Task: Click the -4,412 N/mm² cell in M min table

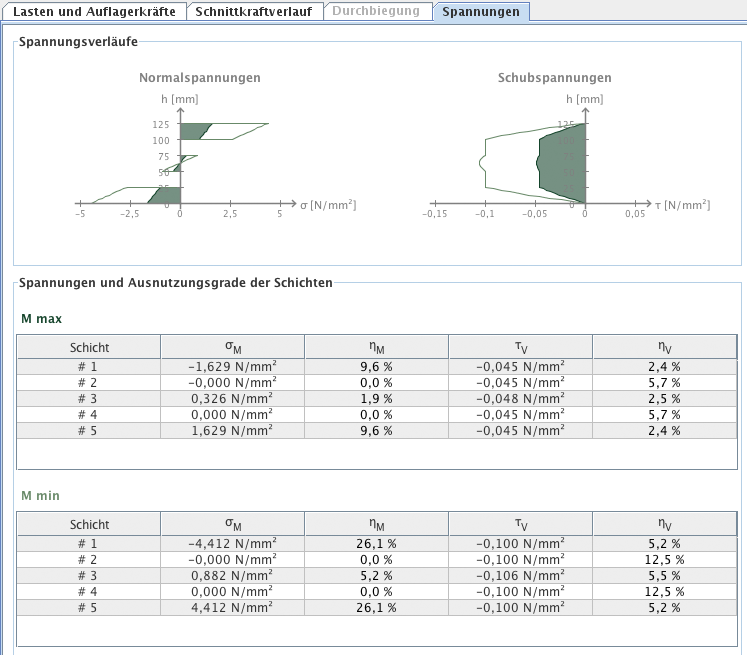Action: click(x=232, y=542)
